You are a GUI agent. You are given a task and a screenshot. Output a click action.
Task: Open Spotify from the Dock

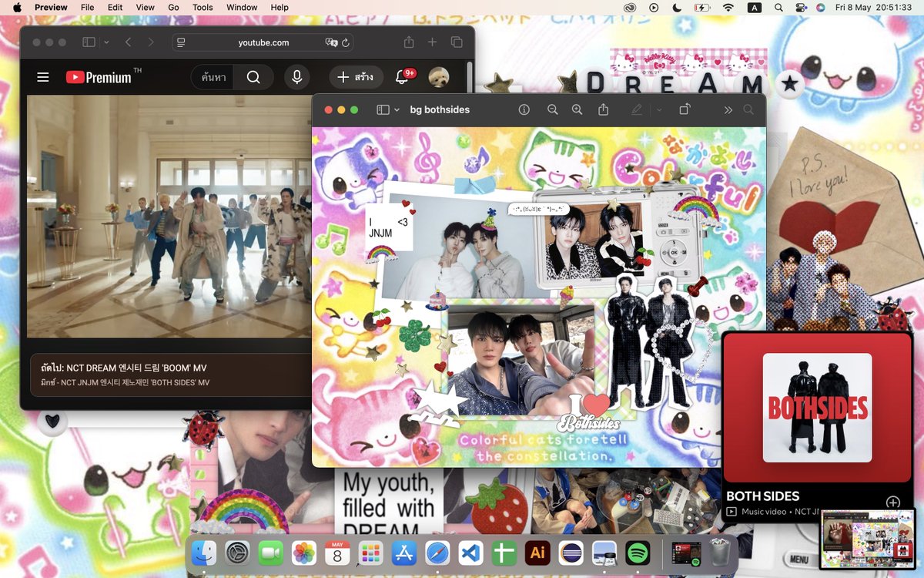click(638, 553)
